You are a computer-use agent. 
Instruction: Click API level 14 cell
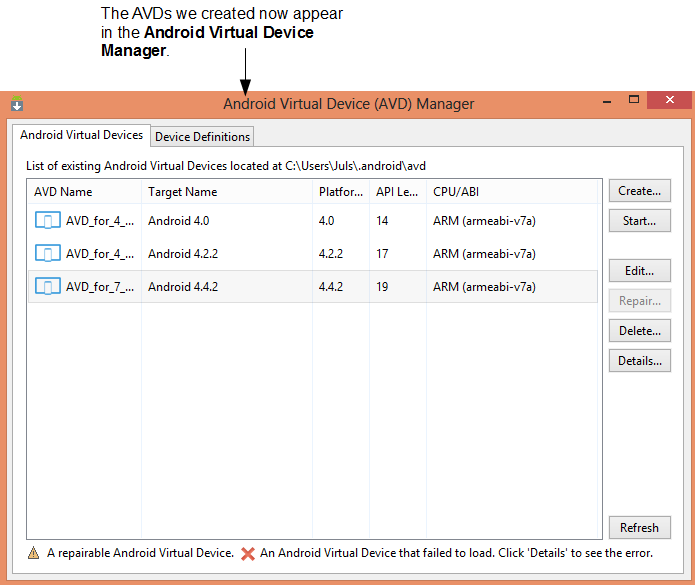click(382, 221)
